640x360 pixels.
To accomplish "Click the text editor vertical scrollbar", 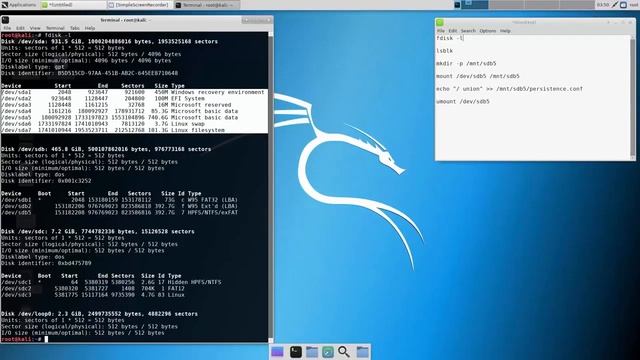I will 633,97.
